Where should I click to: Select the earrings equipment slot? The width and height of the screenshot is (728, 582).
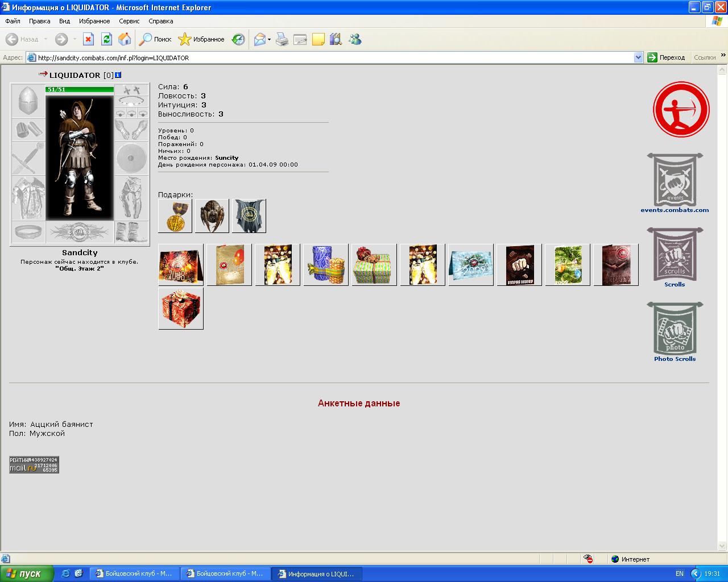131,90
